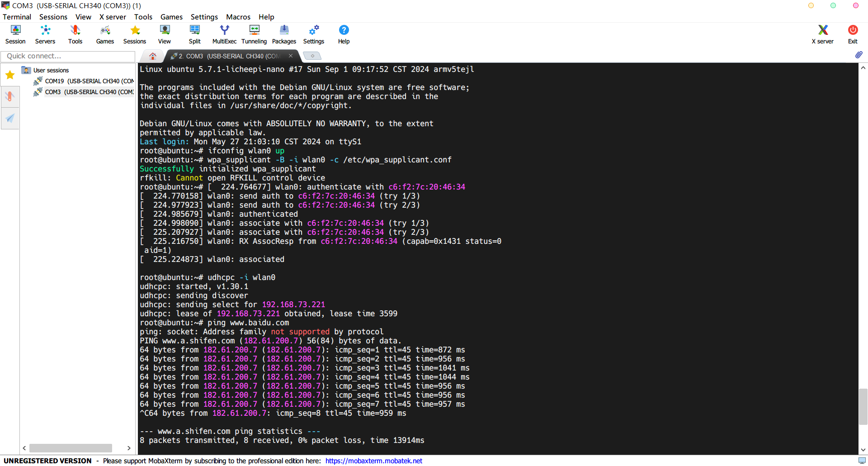
Task: Click the sidebar scroll left arrow
Action: (24, 448)
